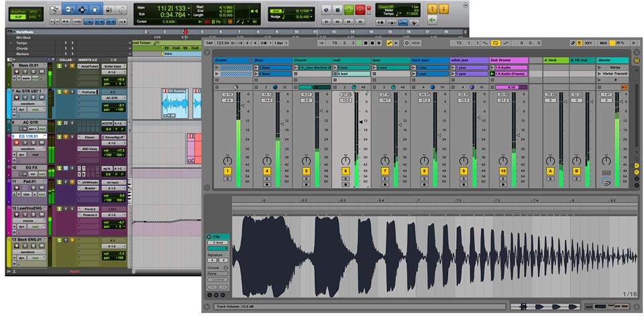Select the Pencil tool in Pro Tools
The image size is (644, 317).
click(x=121, y=9)
